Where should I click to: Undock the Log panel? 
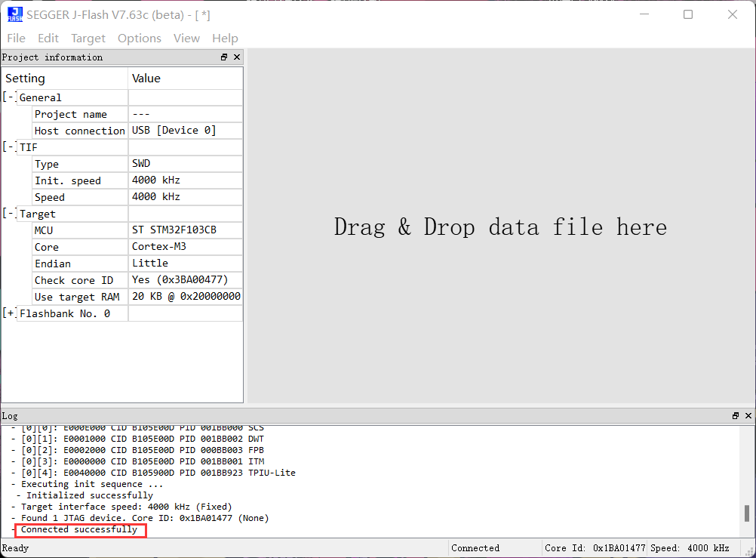pos(735,415)
